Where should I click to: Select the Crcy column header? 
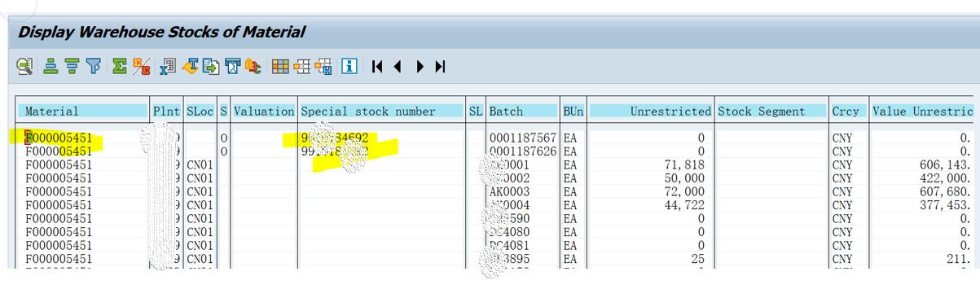coord(848,112)
